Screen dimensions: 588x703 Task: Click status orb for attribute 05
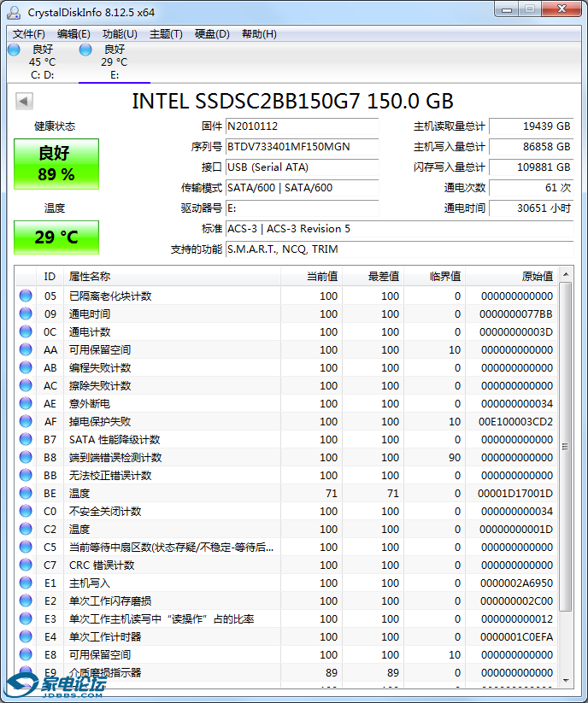click(x=26, y=296)
